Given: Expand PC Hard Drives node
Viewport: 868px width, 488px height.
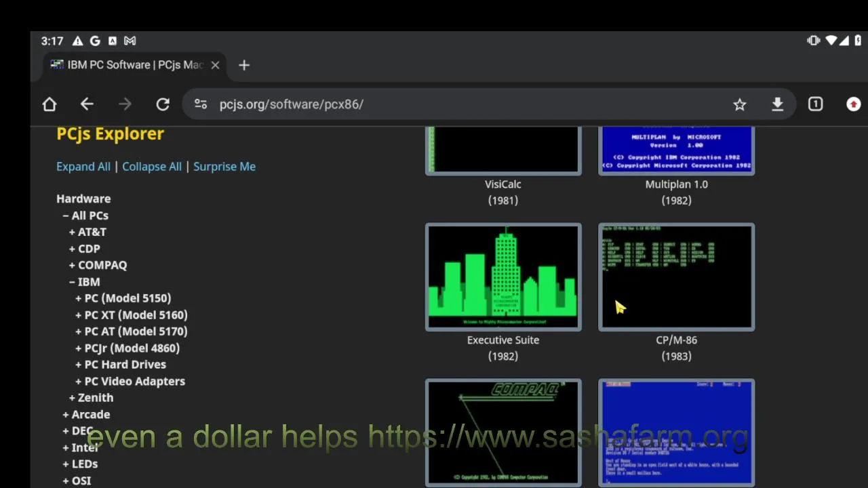Looking at the screenshot, I should (x=120, y=365).
